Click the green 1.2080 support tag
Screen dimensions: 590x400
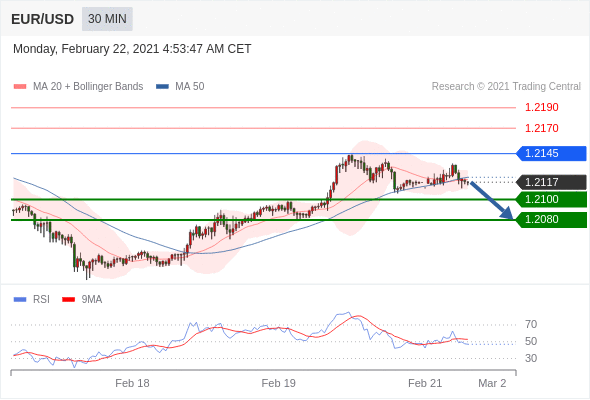pyautogui.click(x=551, y=220)
